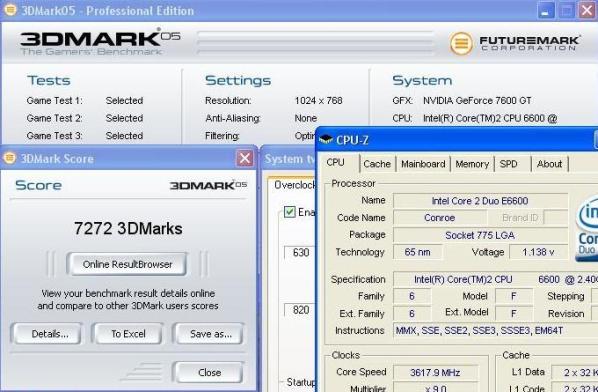
Task: Click the Multiplier value x 9.0
Action: coord(435,388)
